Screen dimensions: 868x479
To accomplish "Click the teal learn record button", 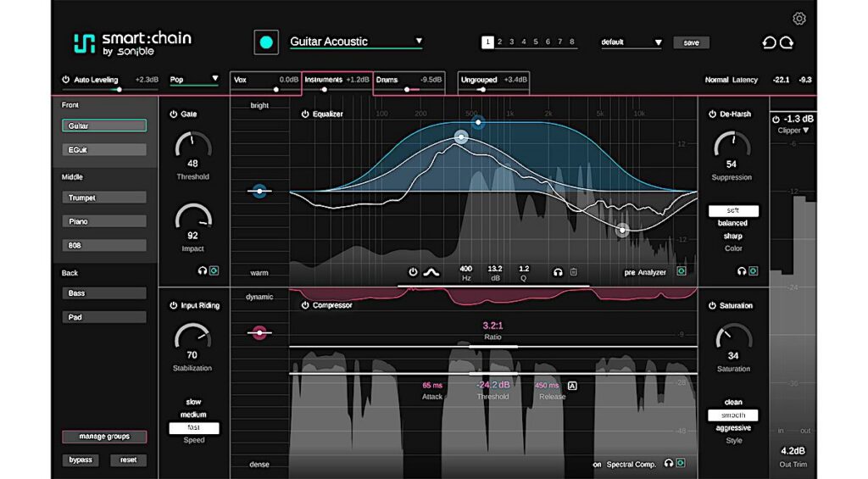I will (265, 42).
